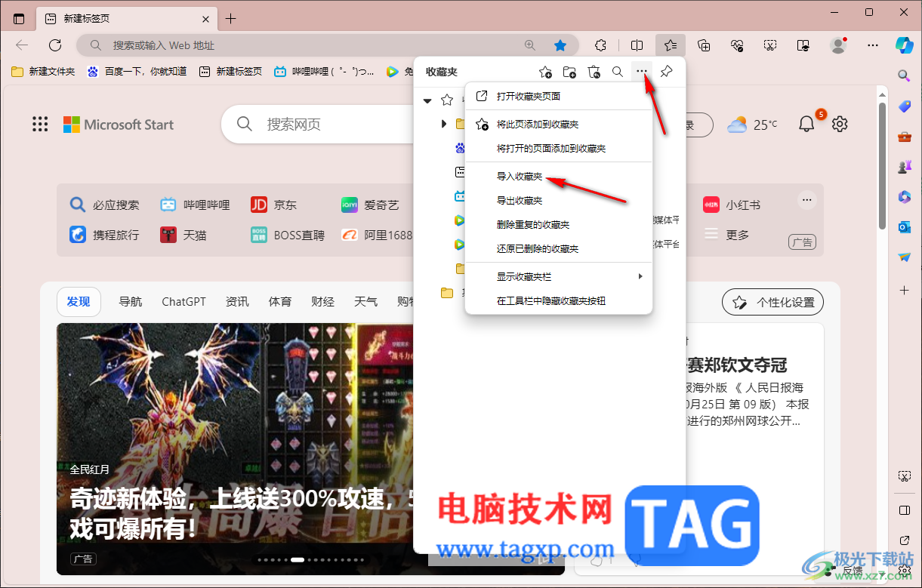Choose Add open pages to favorites
The image size is (922, 588).
click(559, 149)
